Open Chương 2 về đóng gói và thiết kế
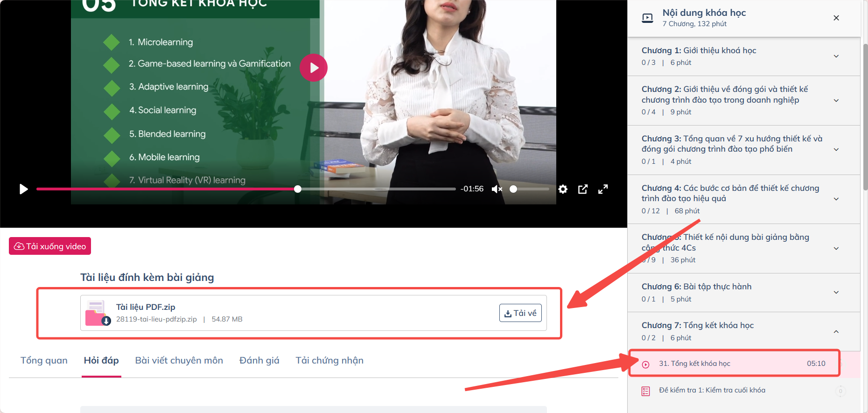 [x=725, y=94]
